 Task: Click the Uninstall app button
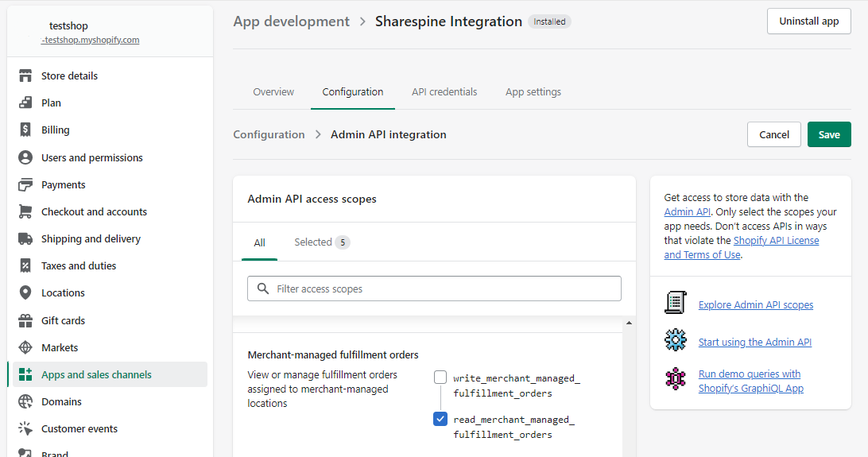point(808,21)
